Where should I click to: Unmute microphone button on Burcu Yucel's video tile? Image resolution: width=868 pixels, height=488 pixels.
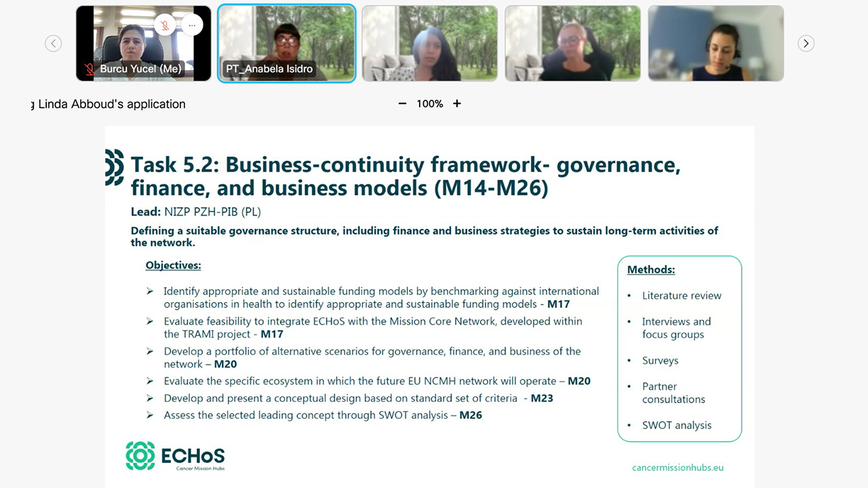164,25
